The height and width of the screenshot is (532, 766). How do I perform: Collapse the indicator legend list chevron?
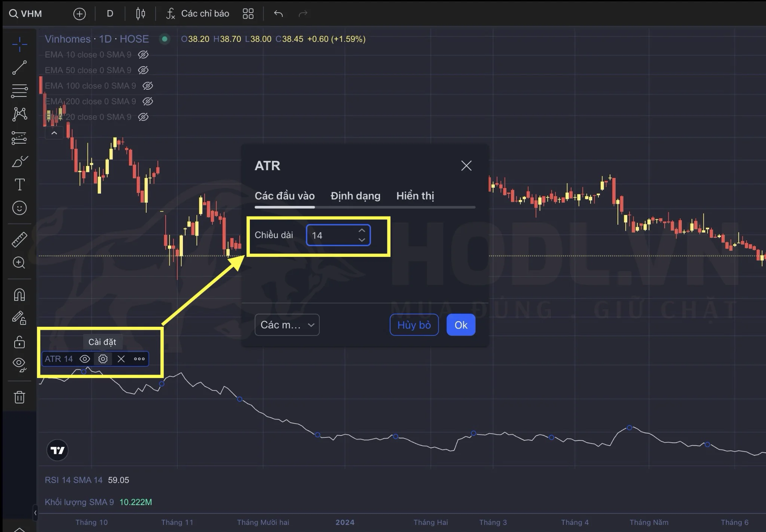(x=54, y=133)
